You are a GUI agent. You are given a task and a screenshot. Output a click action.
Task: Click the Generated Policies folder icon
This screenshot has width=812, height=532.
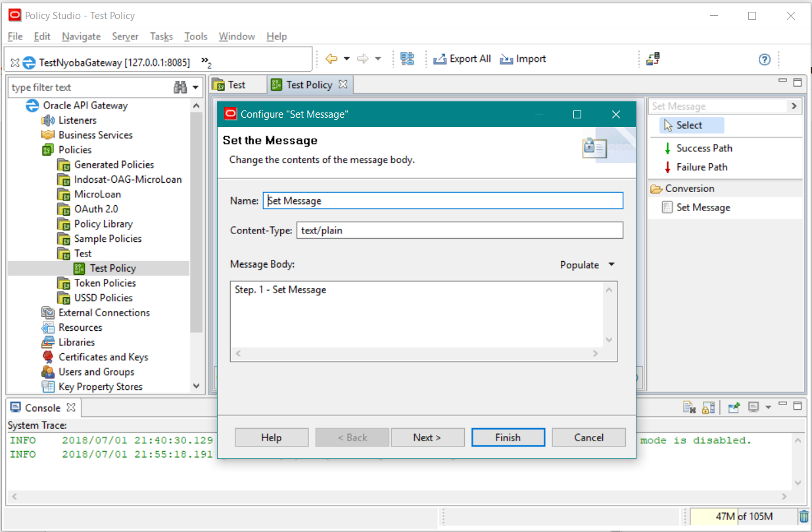[x=64, y=164]
